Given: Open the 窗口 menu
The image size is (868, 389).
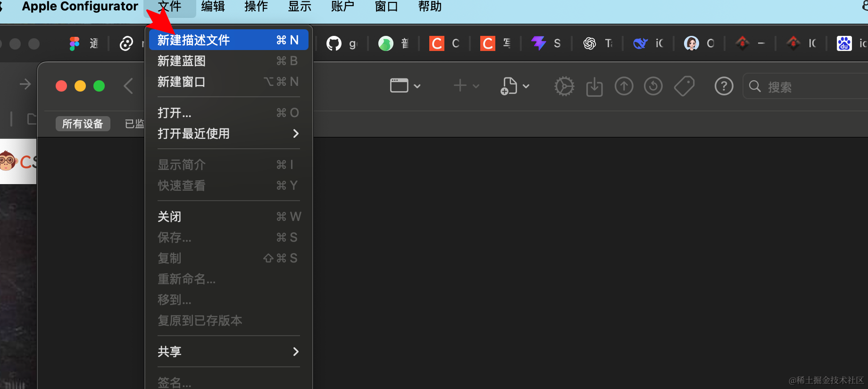Looking at the screenshot, I should (386, 7).
